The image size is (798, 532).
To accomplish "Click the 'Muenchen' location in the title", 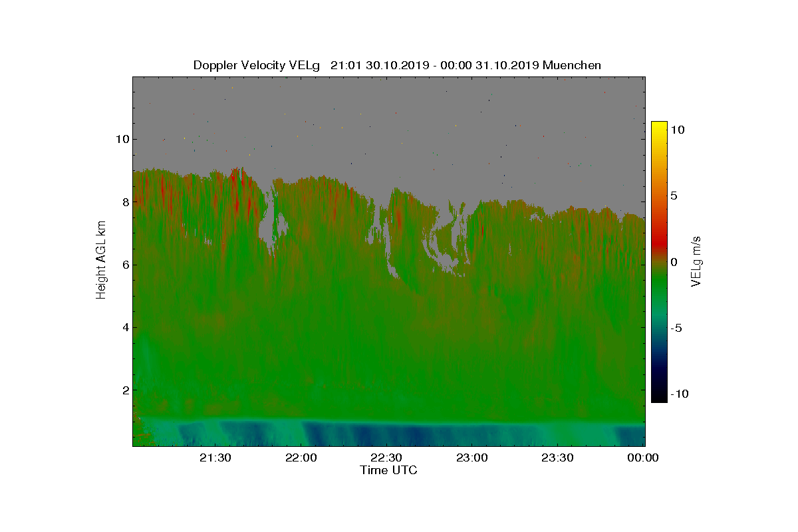I will 572,65.
